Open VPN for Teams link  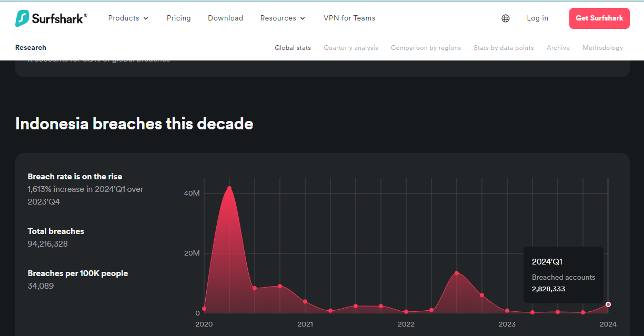coord(349,18)
